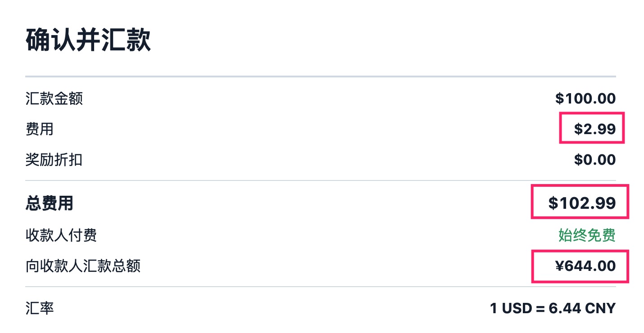Select the 奖励折扣 label

click(54, 160)
